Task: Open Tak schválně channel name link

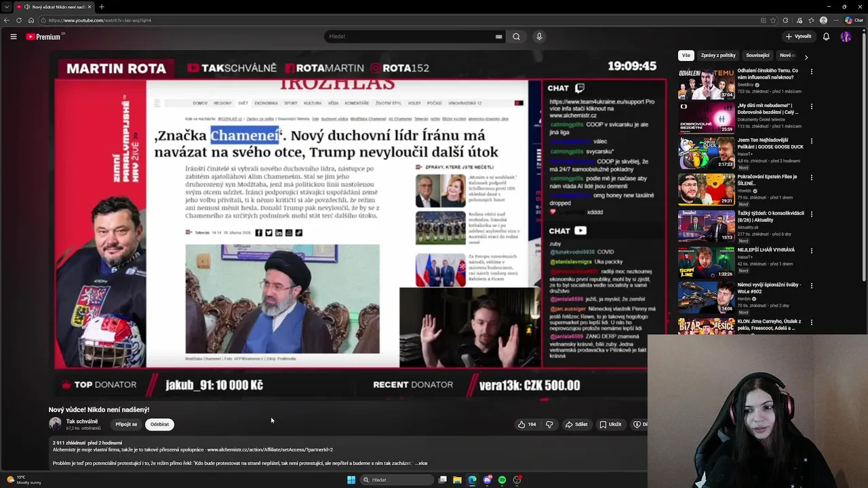Action: (81, 422)
